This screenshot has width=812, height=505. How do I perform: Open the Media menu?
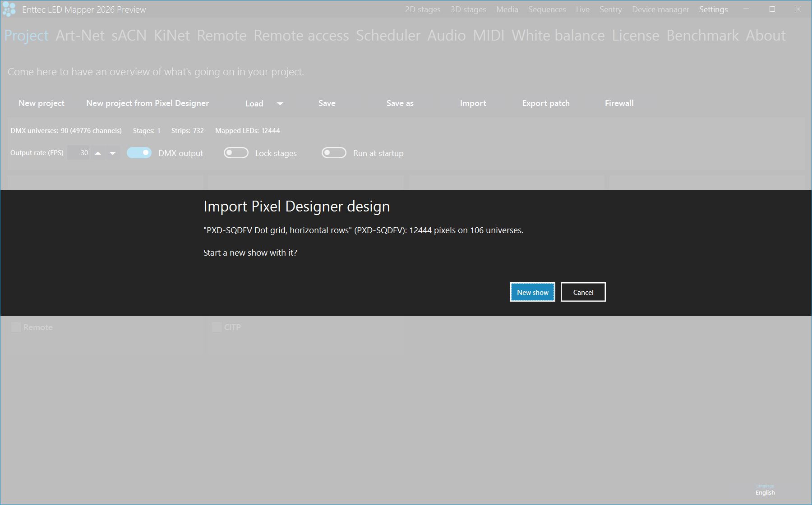click(507, 9)
